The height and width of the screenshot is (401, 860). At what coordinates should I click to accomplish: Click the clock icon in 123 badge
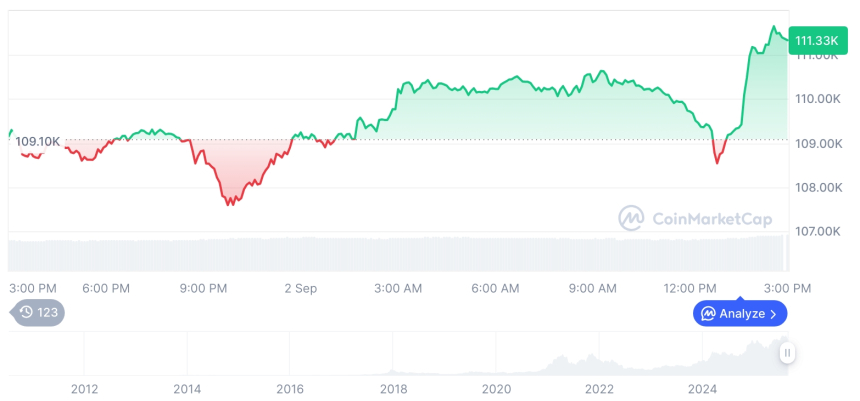(x=26, y=312)
